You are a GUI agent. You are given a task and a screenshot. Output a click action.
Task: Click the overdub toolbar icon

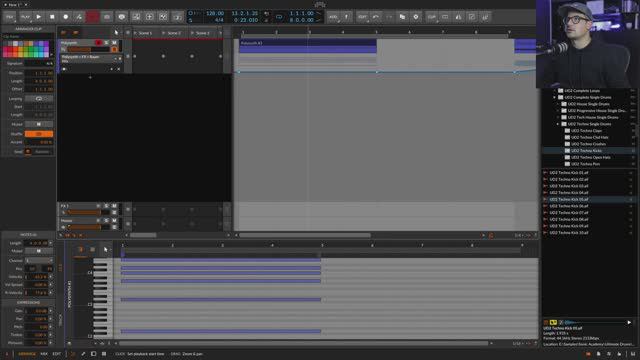pos(107,17)
